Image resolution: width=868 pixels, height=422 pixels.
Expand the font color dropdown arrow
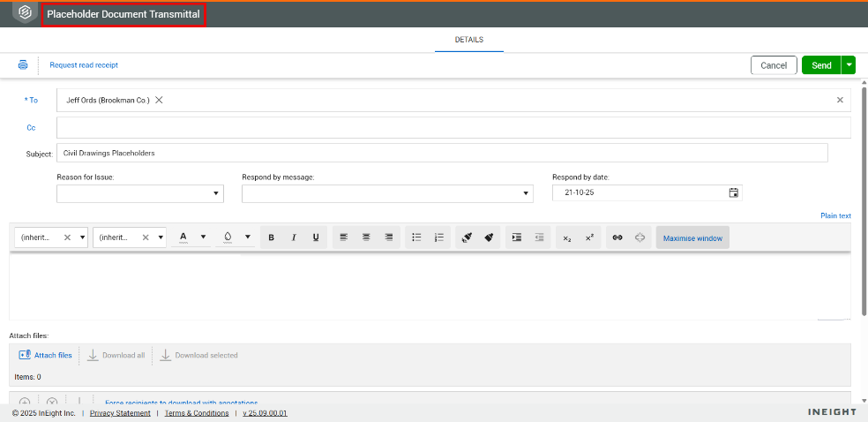203,237
